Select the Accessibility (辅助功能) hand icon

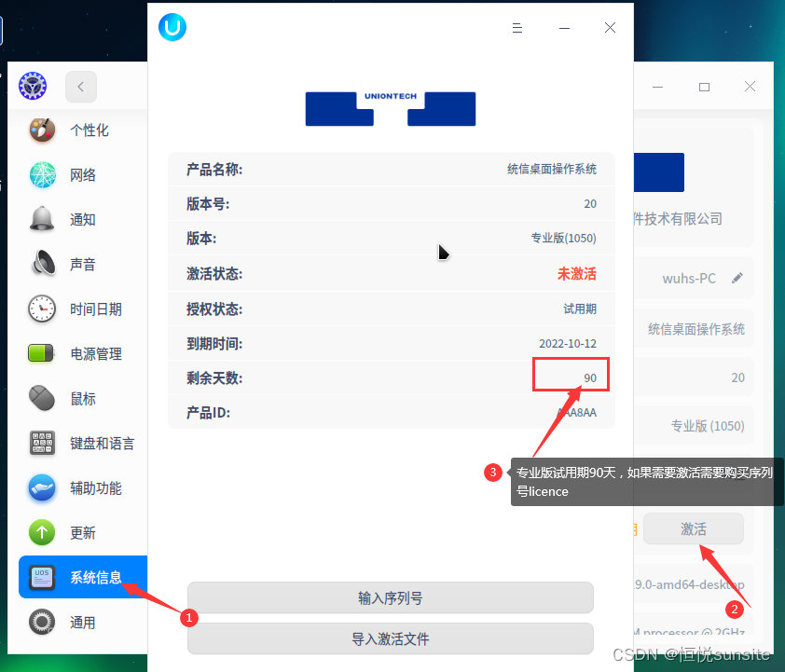click(x=42, y=487)
